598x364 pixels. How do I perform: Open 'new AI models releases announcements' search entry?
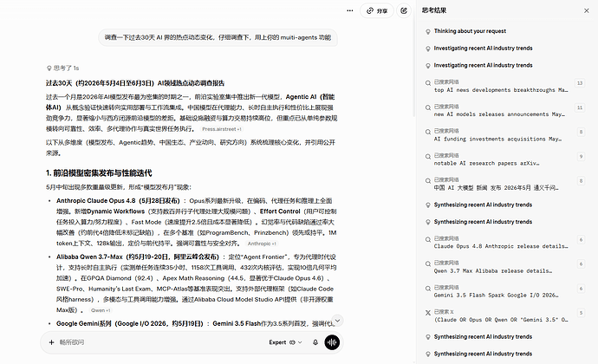499,111
